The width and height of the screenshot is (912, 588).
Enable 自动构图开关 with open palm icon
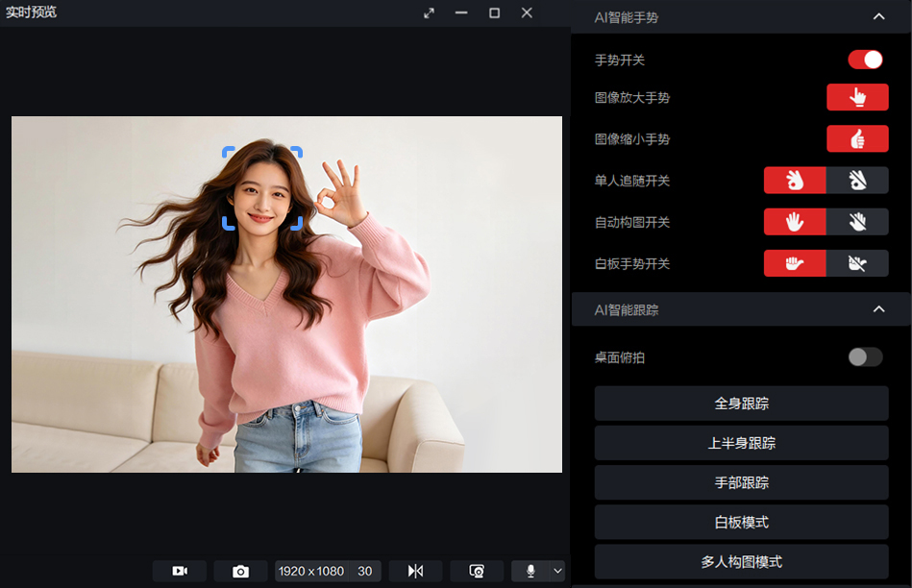(x=795, y=222)
